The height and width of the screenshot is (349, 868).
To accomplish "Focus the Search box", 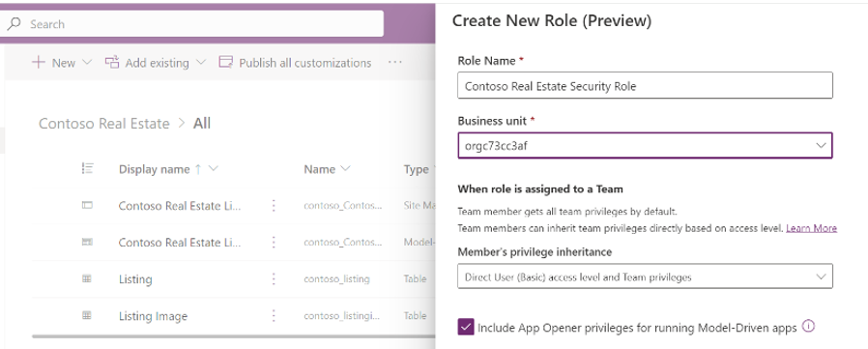I will pos(191,24).
